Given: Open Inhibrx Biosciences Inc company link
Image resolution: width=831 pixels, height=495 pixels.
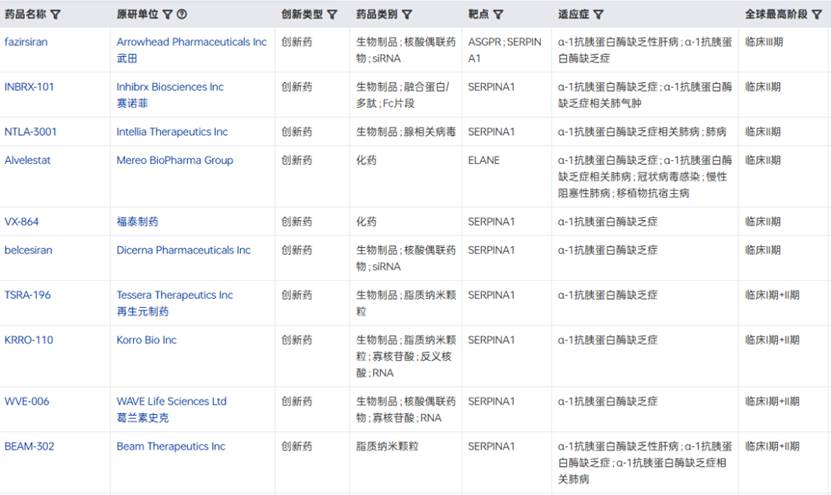Looking at the screenshot, I should point(170,87).
